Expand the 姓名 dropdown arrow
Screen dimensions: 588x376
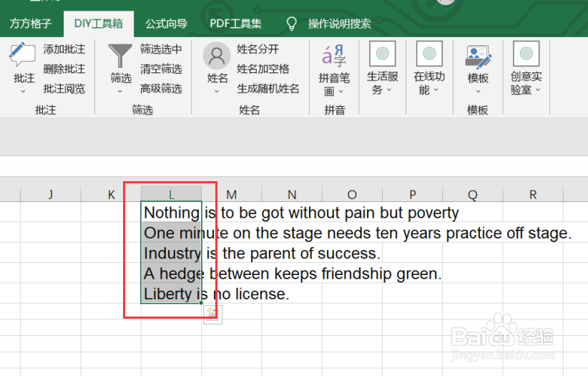tap(217, 91)
